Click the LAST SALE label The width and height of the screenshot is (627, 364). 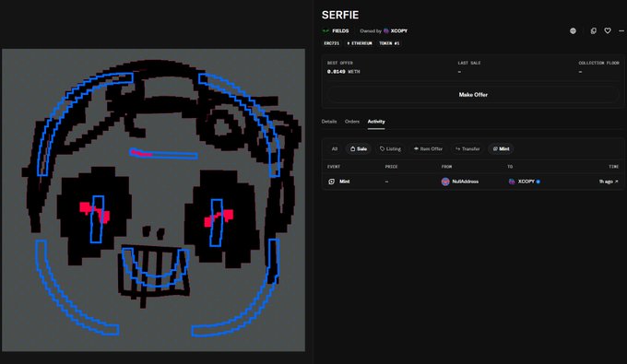click(469, 64)
